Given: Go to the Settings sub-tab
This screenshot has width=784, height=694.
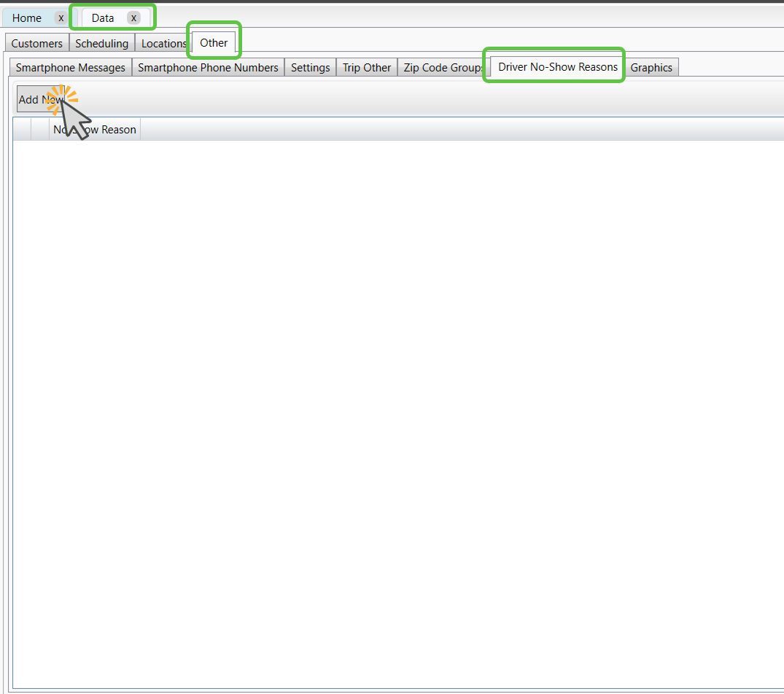Looking at the screenshot, I should tap(310, 68).
